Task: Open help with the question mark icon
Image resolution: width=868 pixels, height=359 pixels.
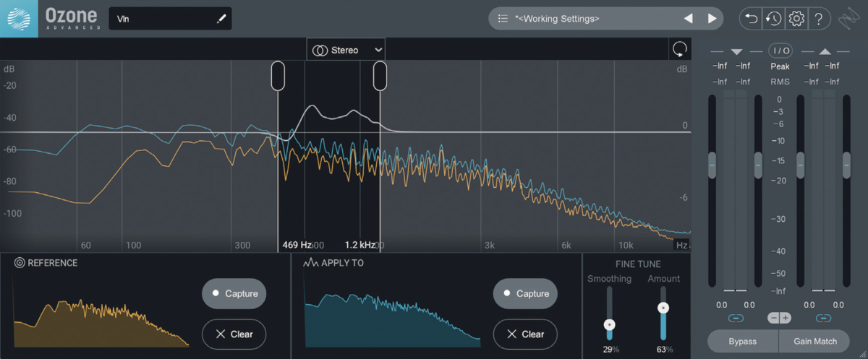Action: (x=818, y=19)
